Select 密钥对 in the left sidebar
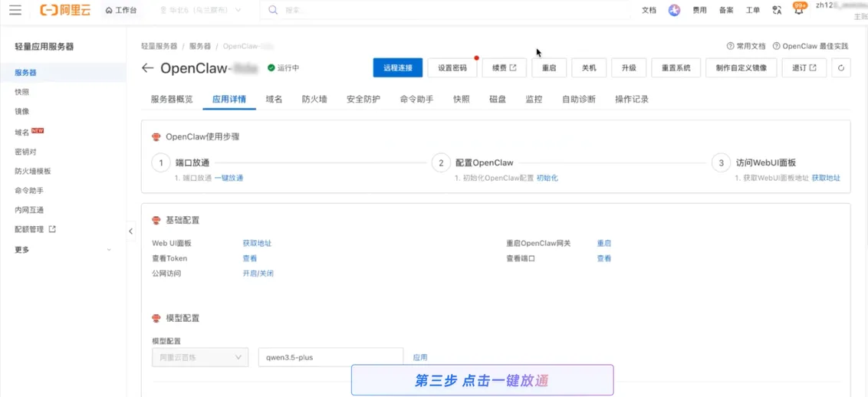 (x=25, y=152)
